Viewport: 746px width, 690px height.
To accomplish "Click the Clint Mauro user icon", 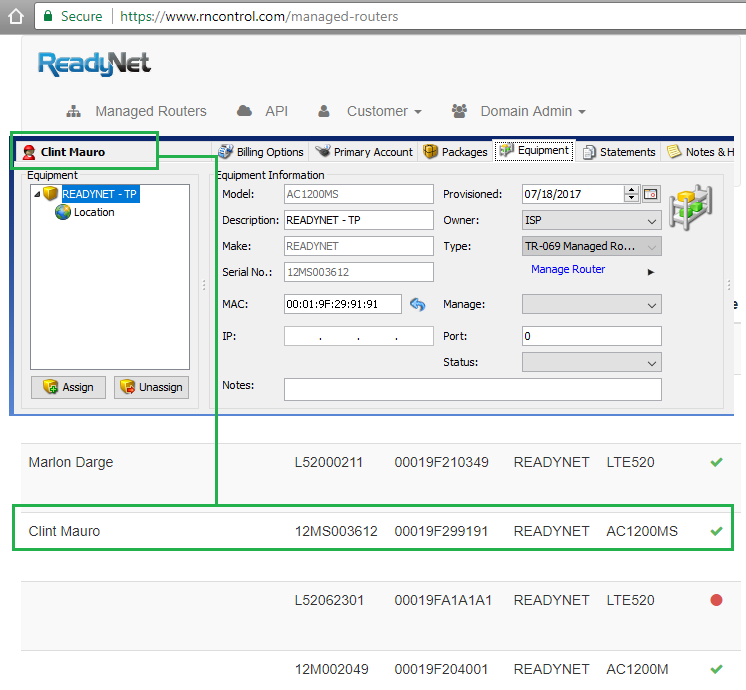I will 29,152.
